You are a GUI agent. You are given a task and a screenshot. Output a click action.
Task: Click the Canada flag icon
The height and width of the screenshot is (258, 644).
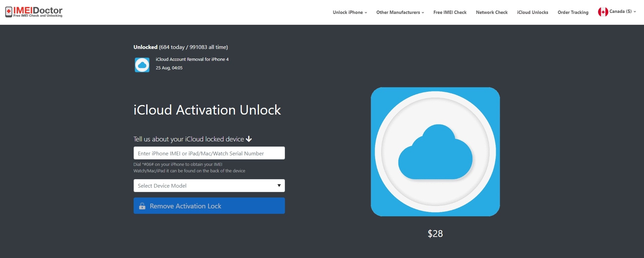coord(603,12)
